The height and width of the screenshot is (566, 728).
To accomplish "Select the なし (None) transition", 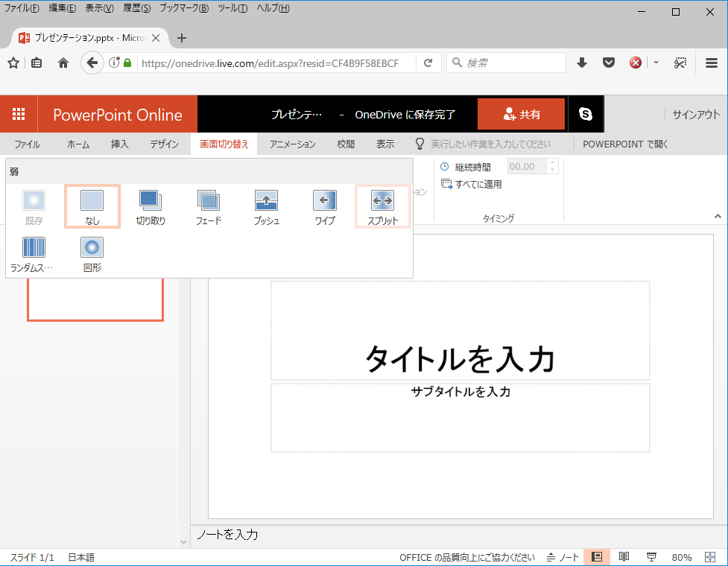I will point(92,206).
